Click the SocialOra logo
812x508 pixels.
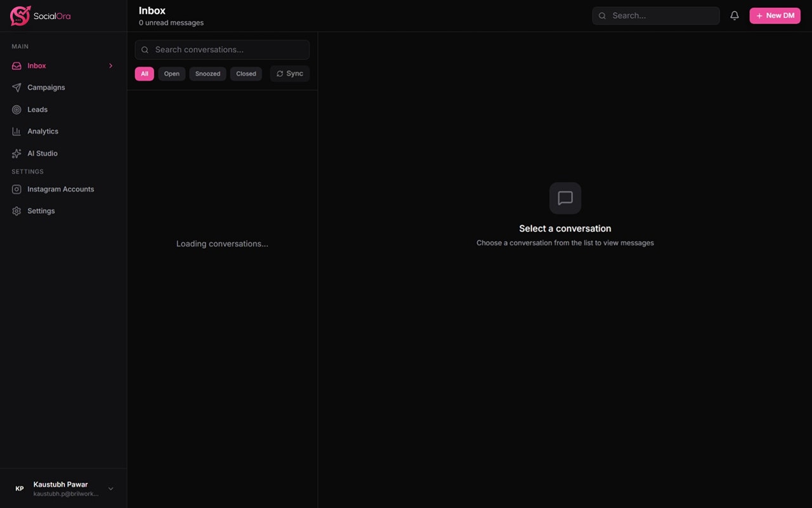40,15
